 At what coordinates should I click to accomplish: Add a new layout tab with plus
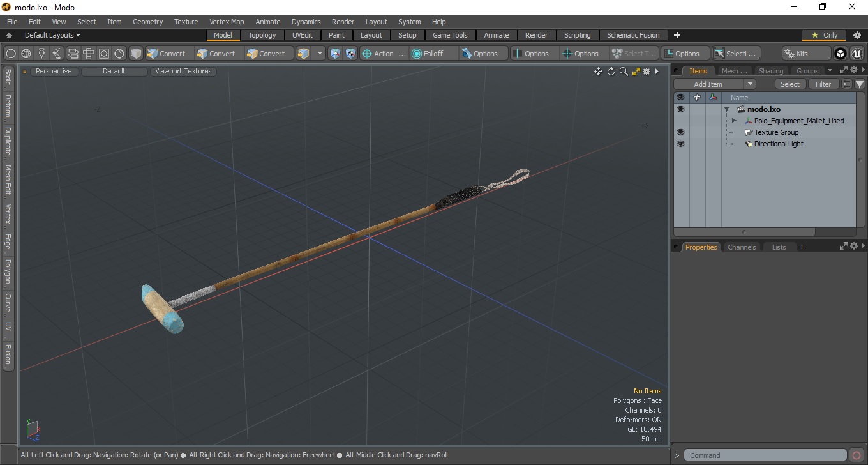(x=677, y=35)
